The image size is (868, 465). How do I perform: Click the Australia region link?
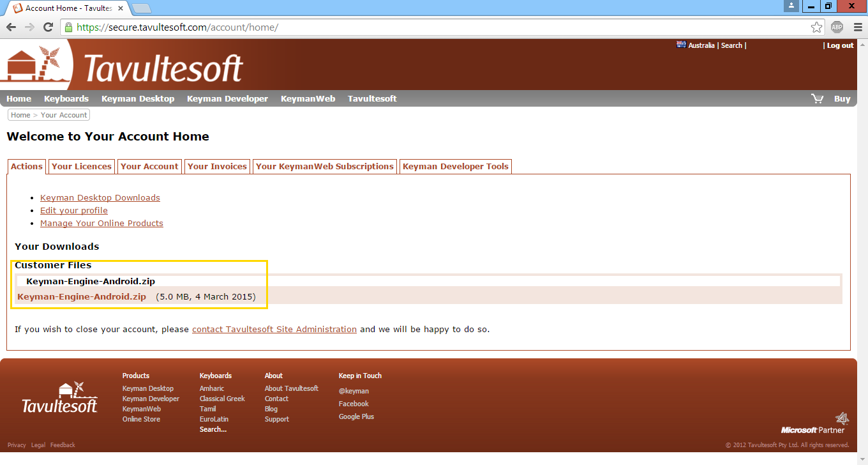pyautogui.click(x=701, y=45)
